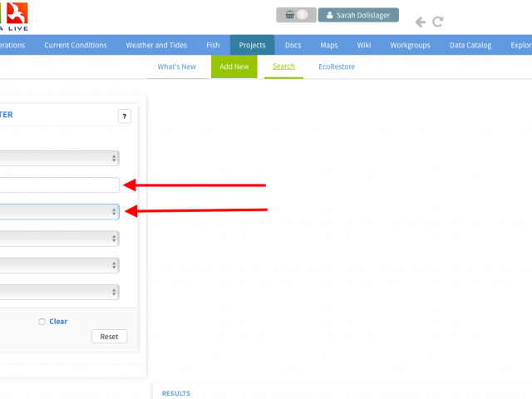Open the highlighted dropdown with lower arrow

pos(58,212)
